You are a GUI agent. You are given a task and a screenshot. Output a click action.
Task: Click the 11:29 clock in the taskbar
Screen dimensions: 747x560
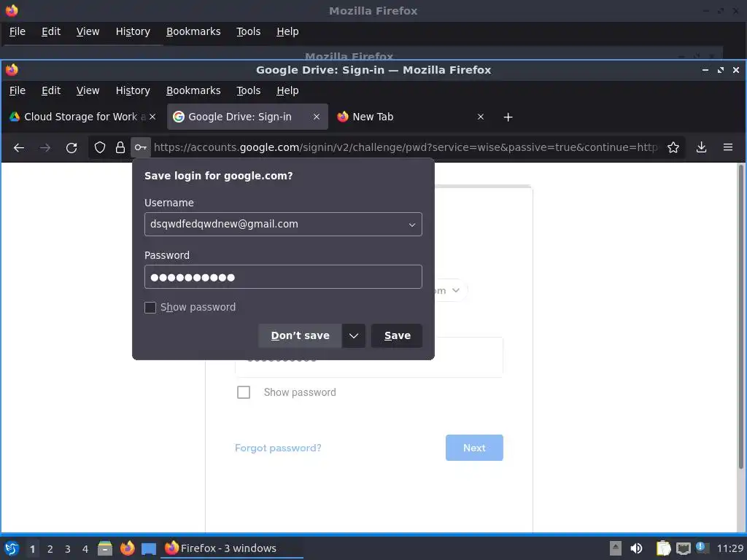[x=729, y=548]
